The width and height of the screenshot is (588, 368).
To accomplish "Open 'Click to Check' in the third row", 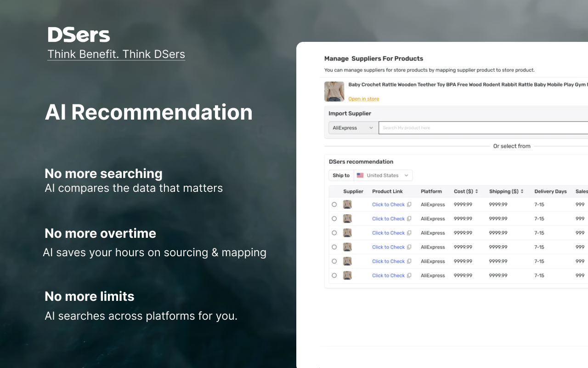I will (389, 233).
